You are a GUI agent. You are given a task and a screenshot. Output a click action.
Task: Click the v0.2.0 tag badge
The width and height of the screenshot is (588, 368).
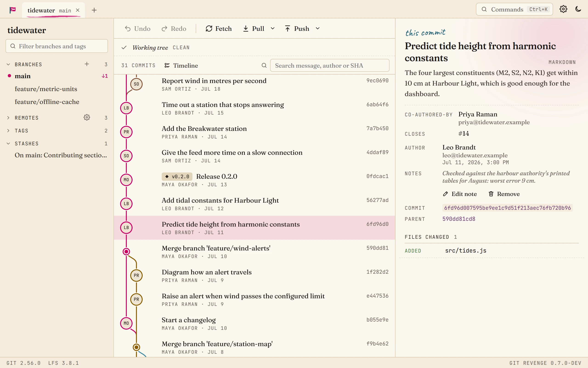point(177,177)
